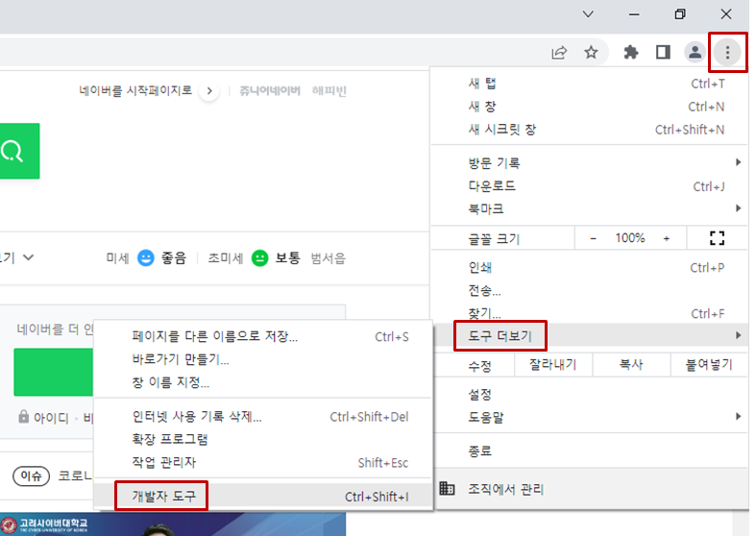Click fullscreen icon in zoom row

[717, 238]
